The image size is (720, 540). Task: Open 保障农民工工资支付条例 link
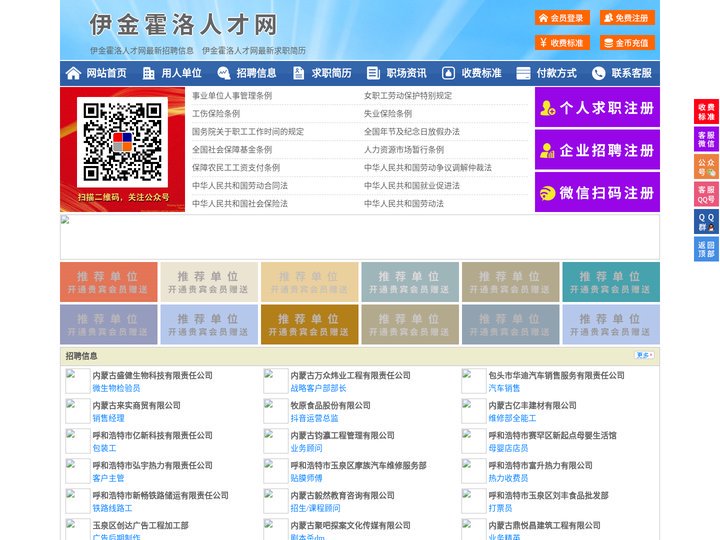[236, 168]
